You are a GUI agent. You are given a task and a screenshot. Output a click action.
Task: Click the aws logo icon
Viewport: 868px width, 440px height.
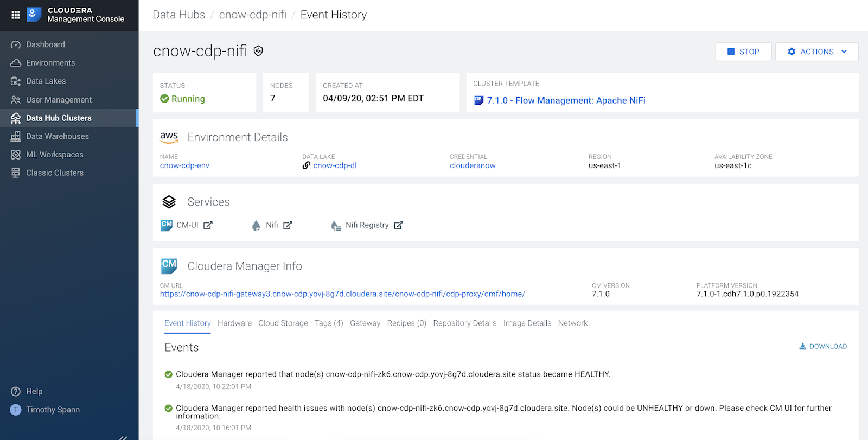tap(169, 137)
